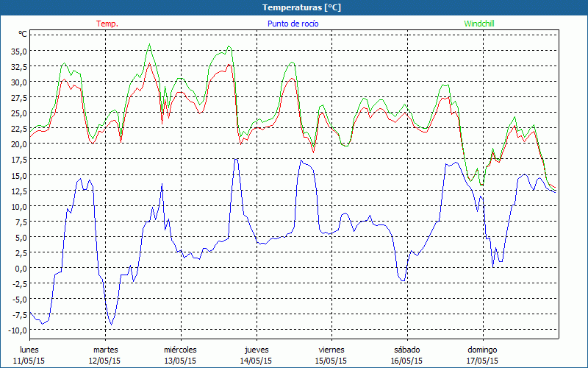Select the jueves 14/05/15 date label
Image resolution: width=588 pixels, height=368 pixels.
(257, 355)
